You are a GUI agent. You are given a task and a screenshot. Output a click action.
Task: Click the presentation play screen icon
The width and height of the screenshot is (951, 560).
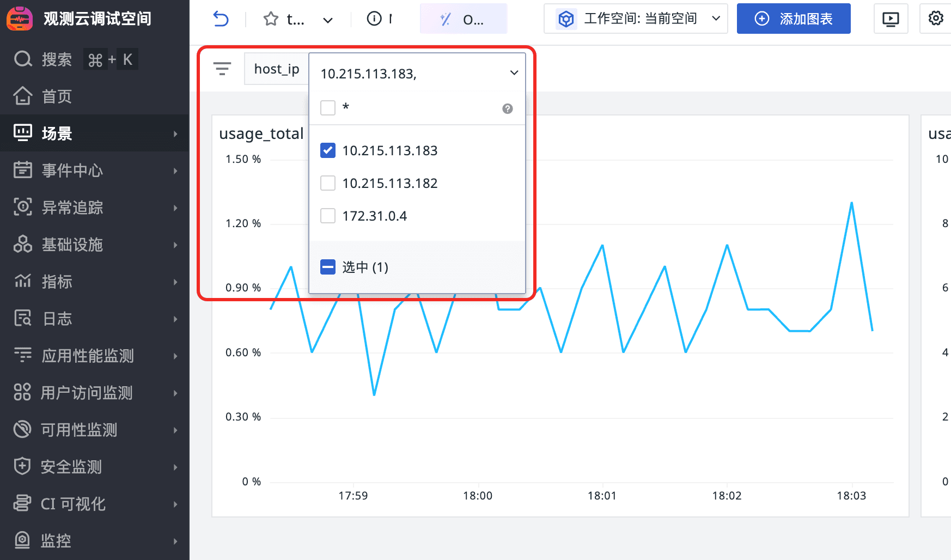[890, 19]
